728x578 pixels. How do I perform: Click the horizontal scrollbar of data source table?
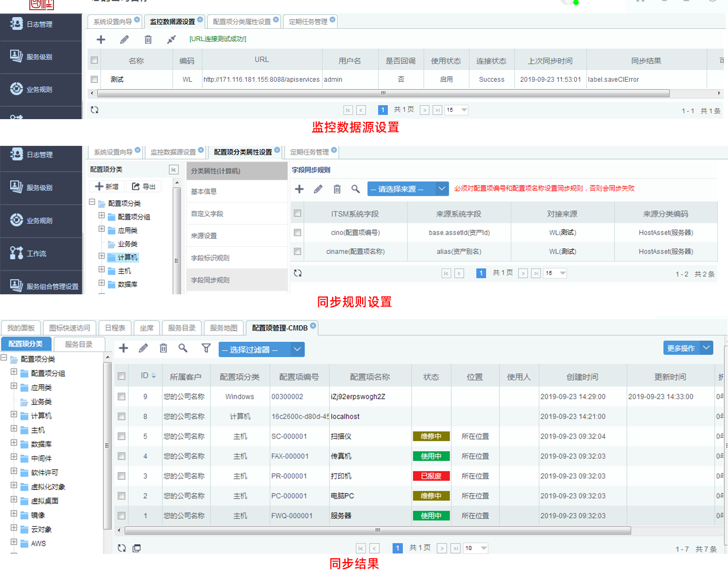click(383, 93)
